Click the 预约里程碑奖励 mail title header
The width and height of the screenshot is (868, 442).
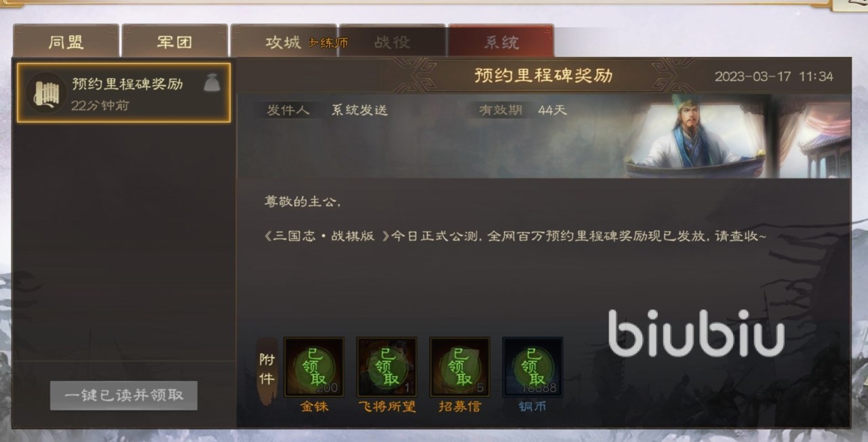[543, 75]
